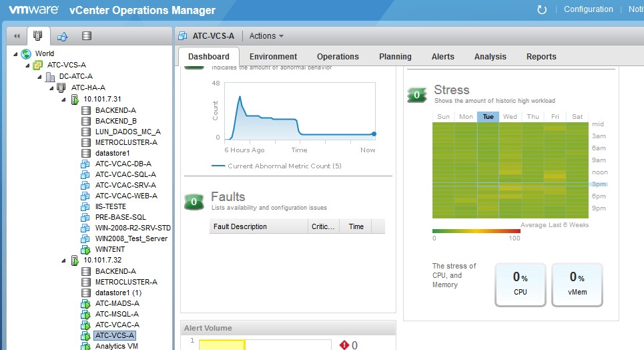Click the CPU stress percentage box
Image resolution: width=644 pixels, height=350 pixels.
click(x=520, y=285)
